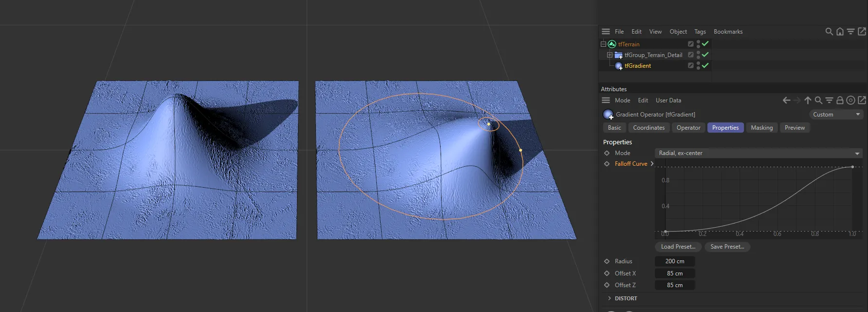Click the layer icon for tfGroup_Terrain_Detail

690,55
